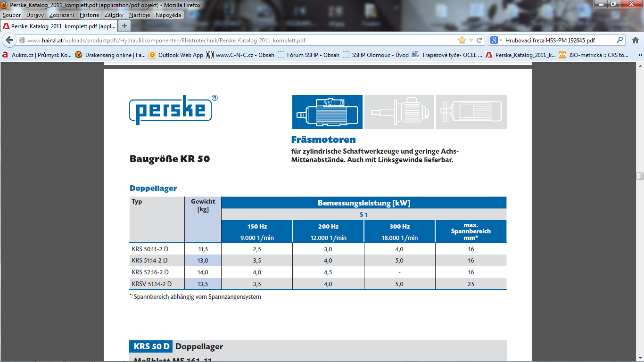
Task: Open a new tab with the plus button
Action: pyautogui.click(x=124, y=26)
